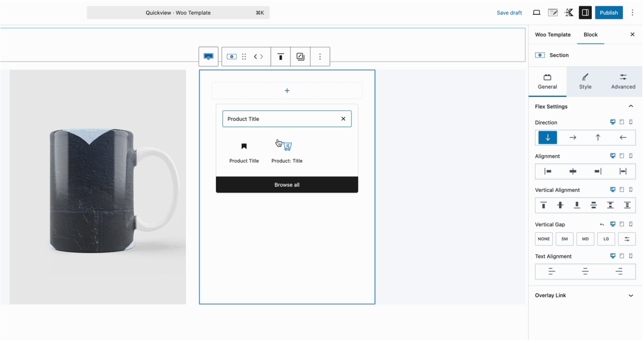Click the align top toolbar icon
This screenshot has width=644, height=343.
(280, 56)
